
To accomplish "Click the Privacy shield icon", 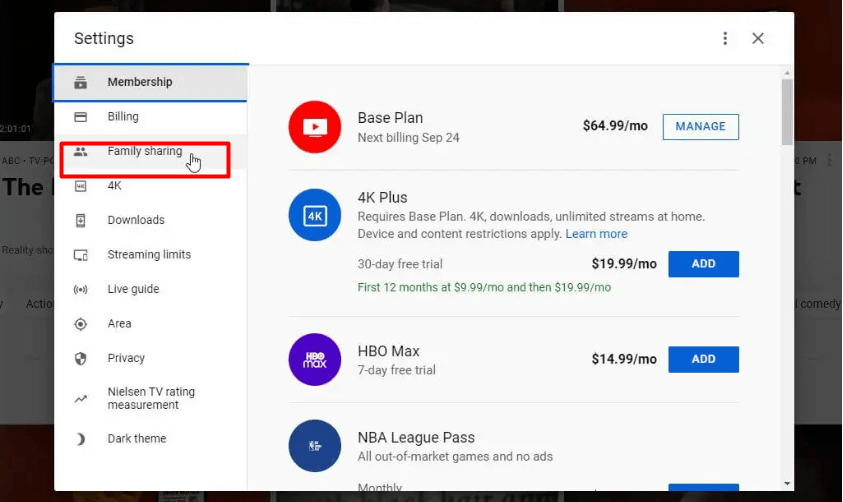I will click(81, 358).
